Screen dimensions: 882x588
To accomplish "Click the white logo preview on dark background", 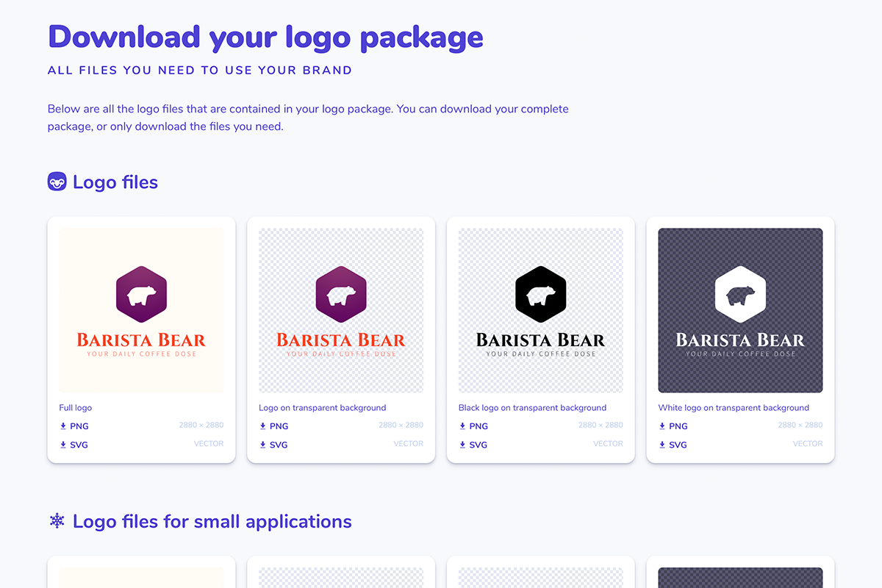I will [x=740, y=309].
